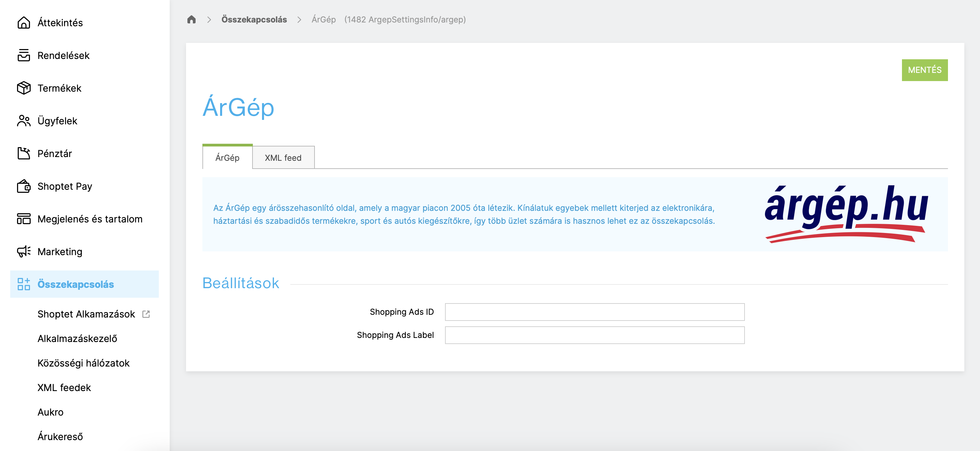Click the breadcrumb home icon
This screenshot has height=451, width=980.
pyautogui.click(x=192, y=19)
